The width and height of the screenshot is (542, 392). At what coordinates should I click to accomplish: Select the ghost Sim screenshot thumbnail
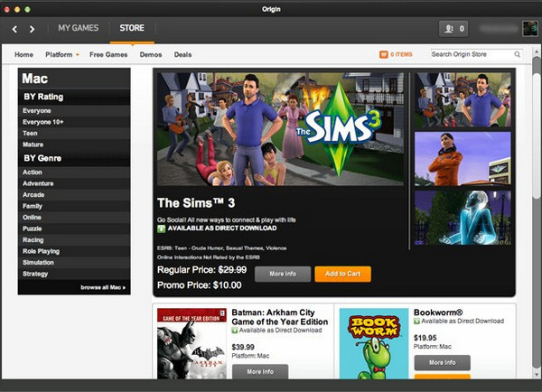(463, 218)
